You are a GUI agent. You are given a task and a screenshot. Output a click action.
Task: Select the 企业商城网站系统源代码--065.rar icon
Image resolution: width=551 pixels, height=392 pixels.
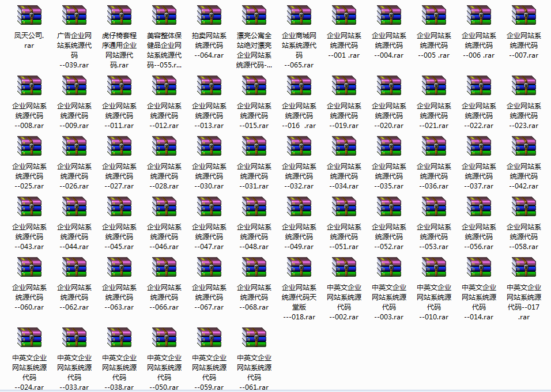point(299,15)
